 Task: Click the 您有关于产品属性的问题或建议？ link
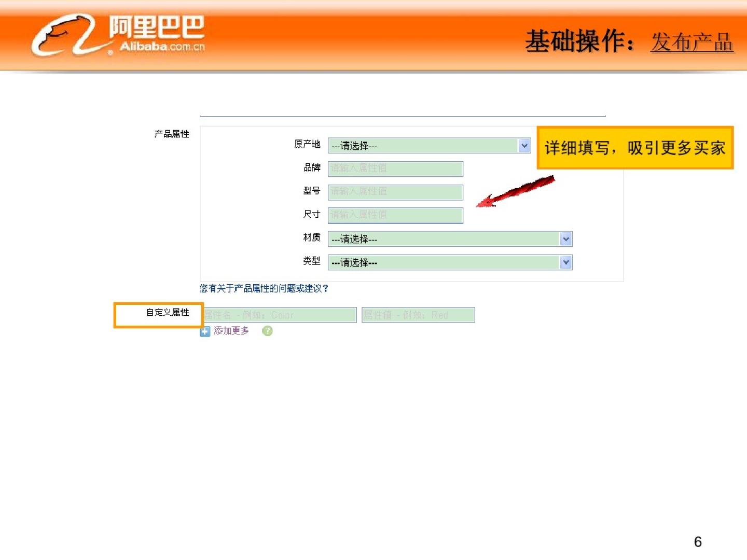264,289
